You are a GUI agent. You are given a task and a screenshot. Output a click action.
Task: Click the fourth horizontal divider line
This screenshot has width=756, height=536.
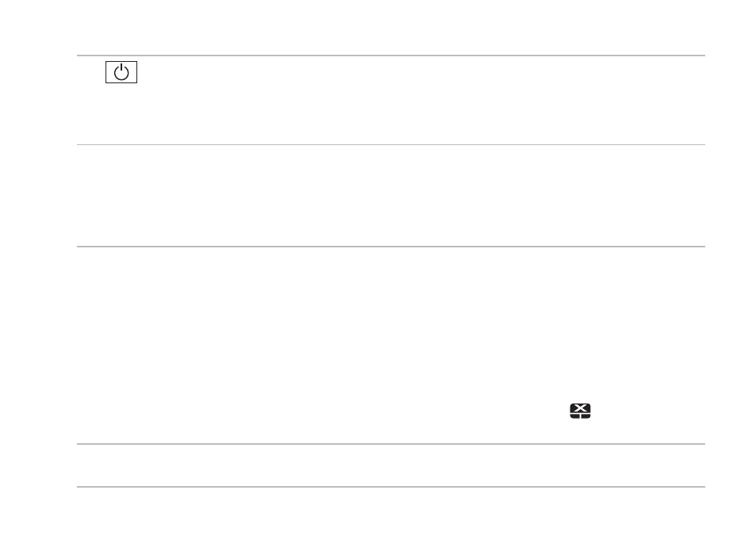391,444
